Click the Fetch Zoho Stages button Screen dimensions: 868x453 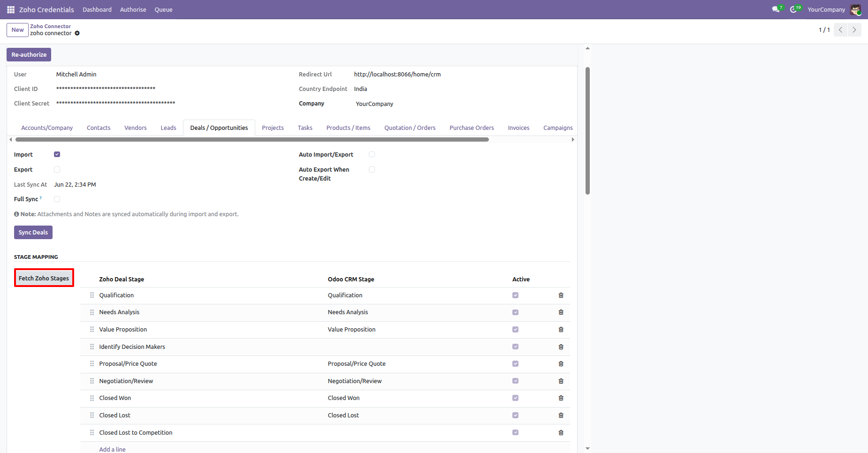click(x=44, y=278)
